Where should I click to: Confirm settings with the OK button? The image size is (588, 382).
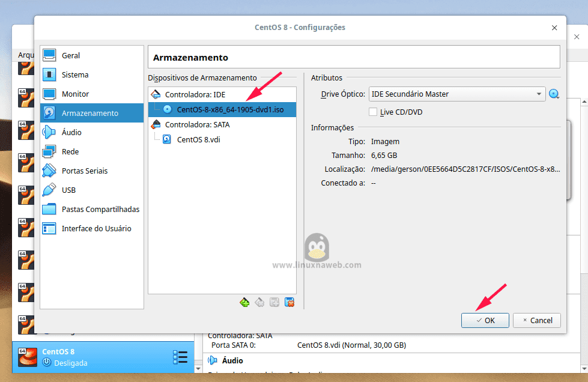(485, 321)
